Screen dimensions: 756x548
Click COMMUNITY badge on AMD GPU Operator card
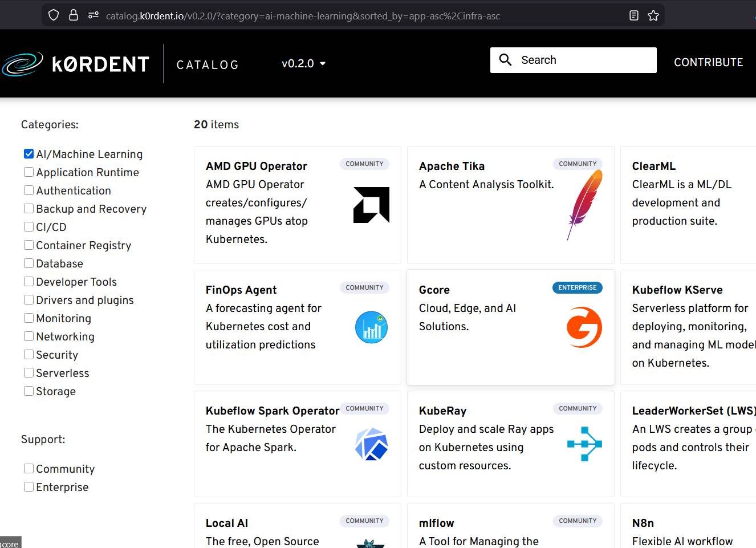point(364,164)
